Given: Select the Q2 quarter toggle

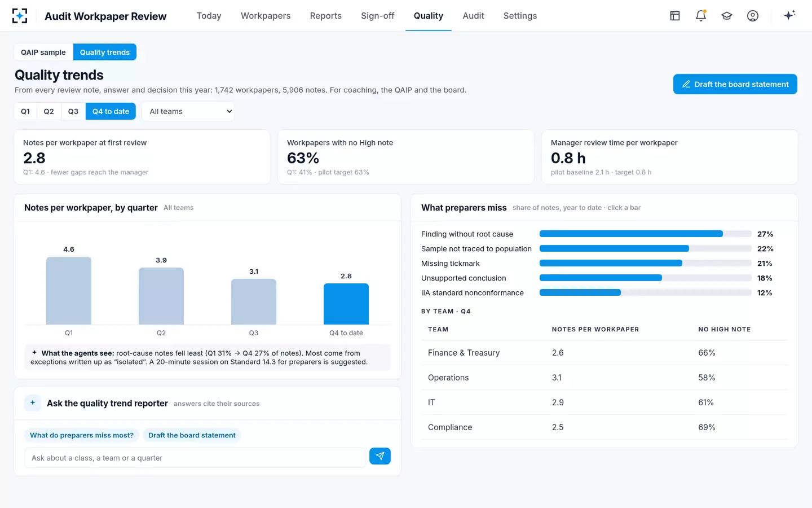Looking at the screenshot, I should (x=49, y=111).
